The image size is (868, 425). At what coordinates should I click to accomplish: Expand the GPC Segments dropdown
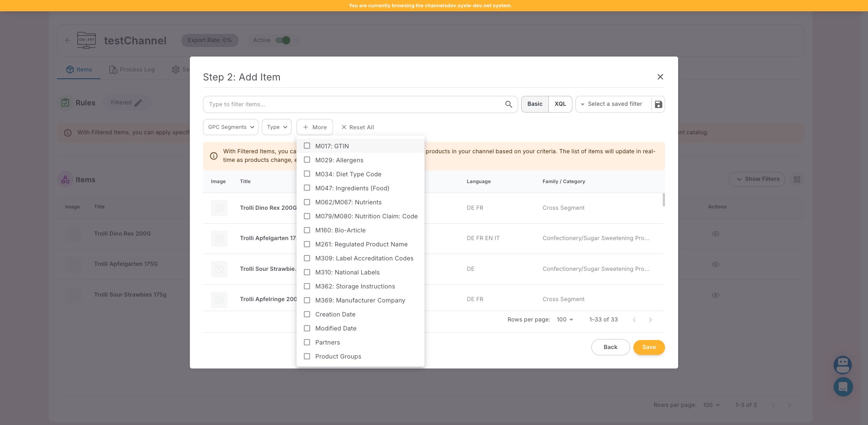(x=231, y=127)
